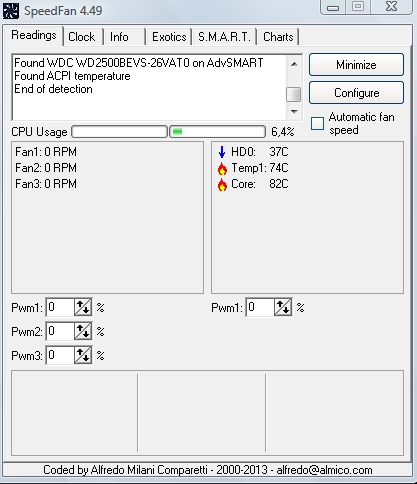This screenshot has height=484, width=417.
Task: Click the log scrollbar down arrow
Action: coord(294,112)
